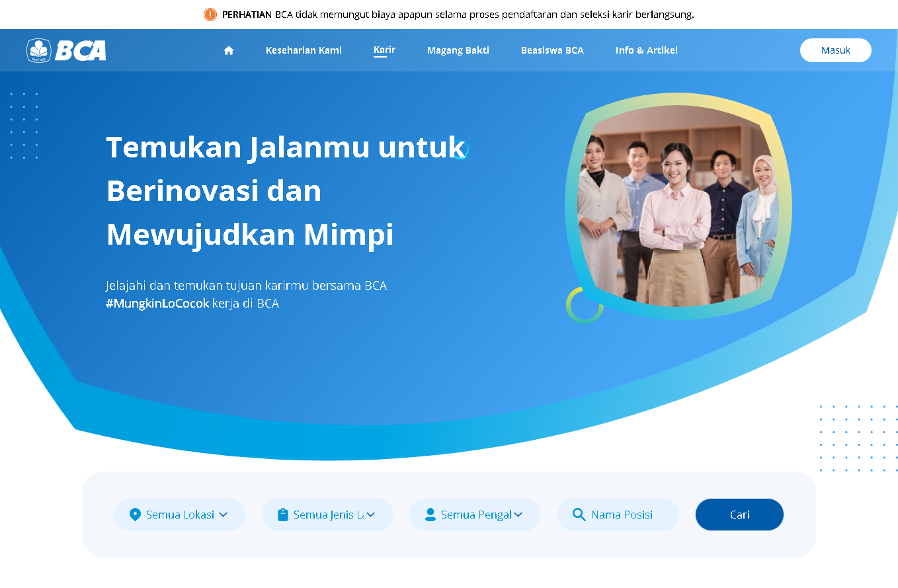This screenshot has height=588, width=898.
Task: Click the location pin icon
Action: pos(135,515)
